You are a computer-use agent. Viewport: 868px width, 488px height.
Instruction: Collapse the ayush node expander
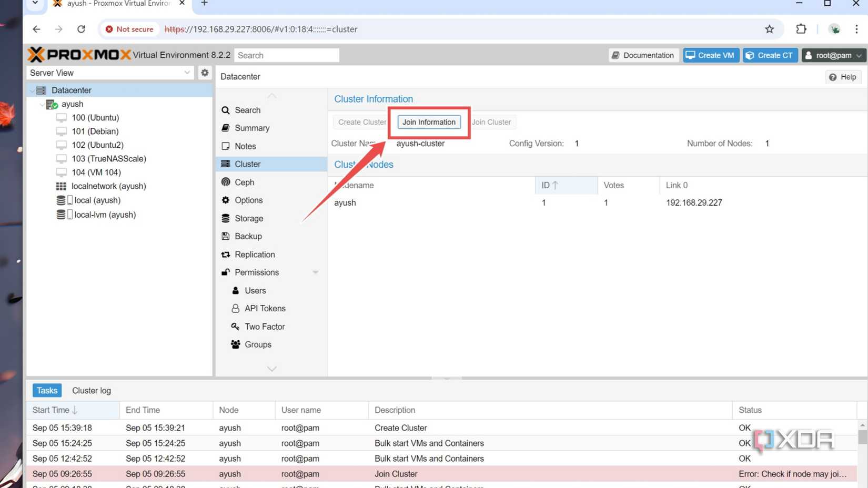pos(42,104)
